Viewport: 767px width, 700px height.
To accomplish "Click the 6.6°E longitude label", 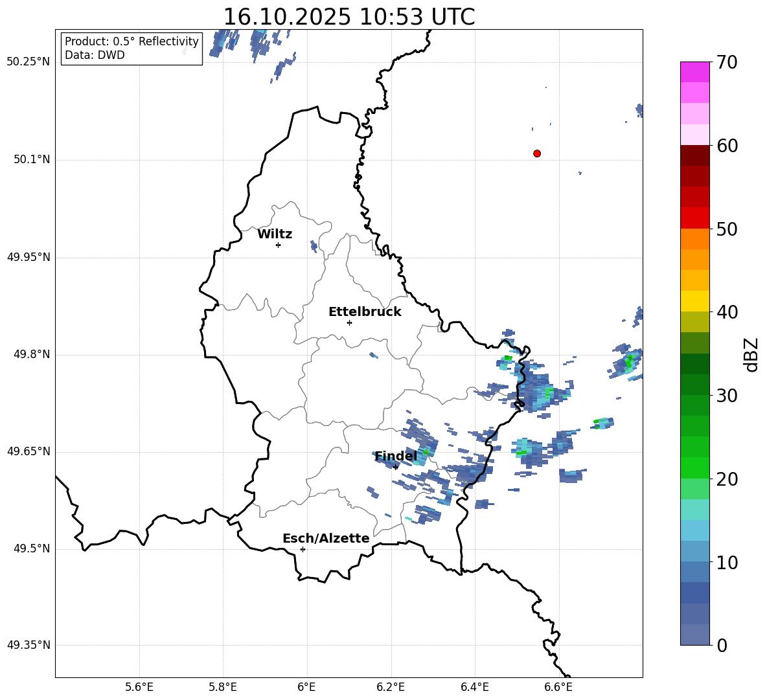I will coord(558,687).
